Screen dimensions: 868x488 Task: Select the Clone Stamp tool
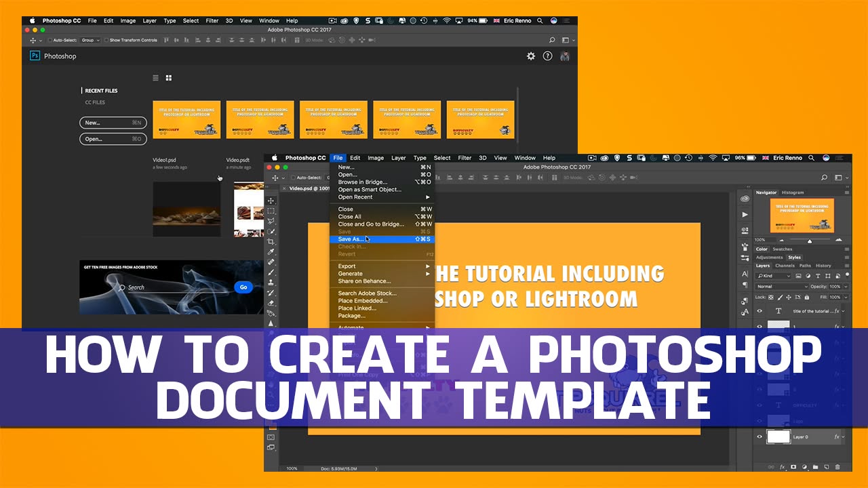271,283
